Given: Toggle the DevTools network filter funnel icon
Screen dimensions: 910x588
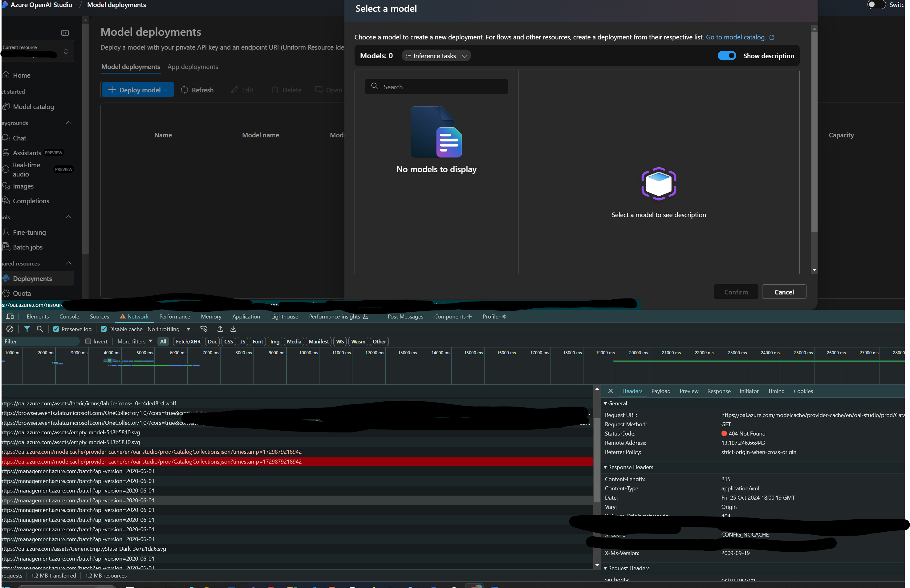Looking at the screenshot, I should click(x=27, y=329).
